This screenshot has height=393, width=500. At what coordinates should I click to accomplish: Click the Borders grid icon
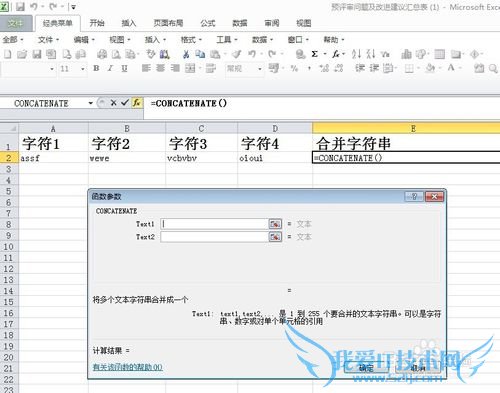tap(409, 68)
